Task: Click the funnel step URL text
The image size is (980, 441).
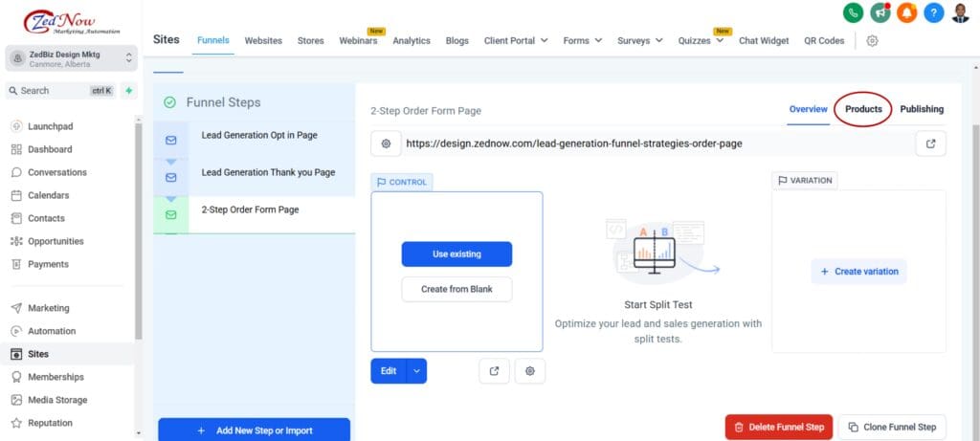Action: [x=574, y=143]
